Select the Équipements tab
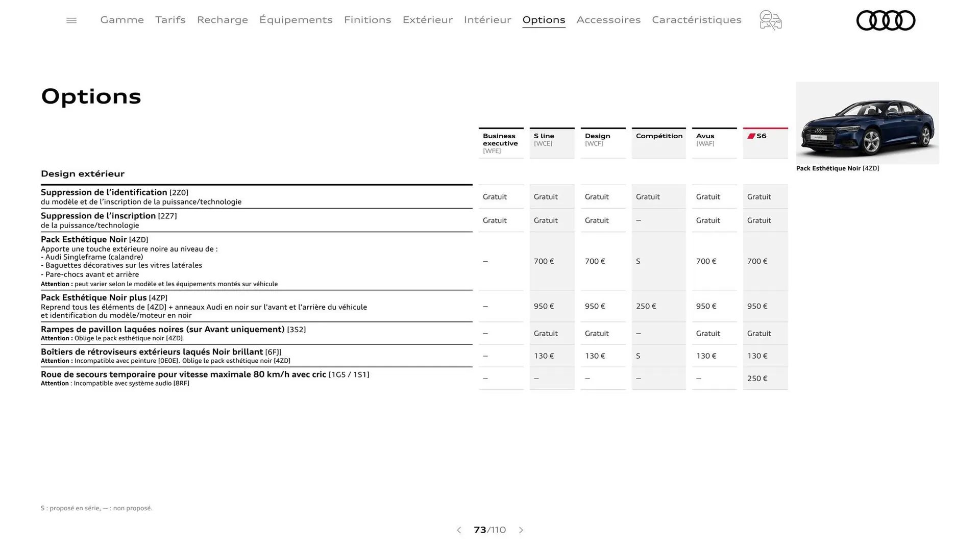The width and height of the screenshot is (980, 551). tap(296, 20)
